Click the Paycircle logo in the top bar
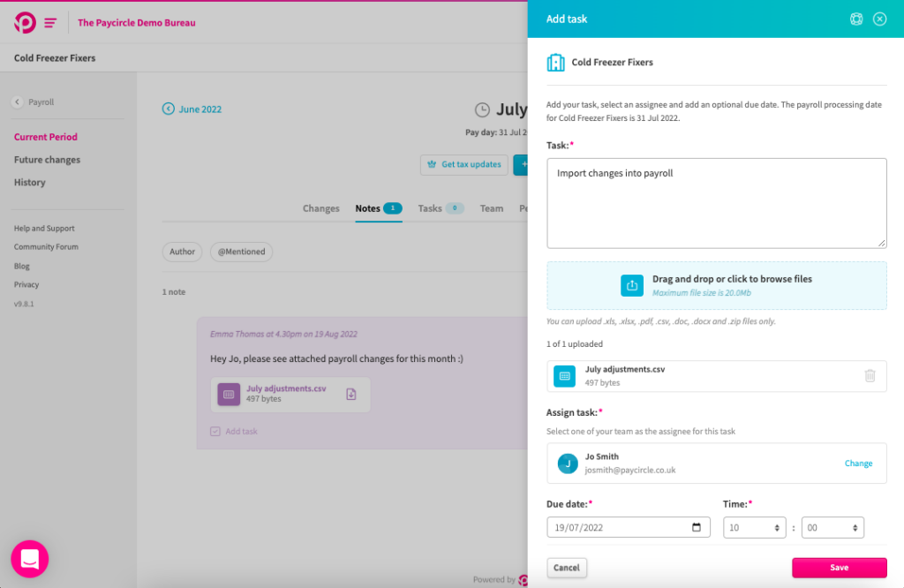The width and height of the screenshot is (904, 588). 24,21
